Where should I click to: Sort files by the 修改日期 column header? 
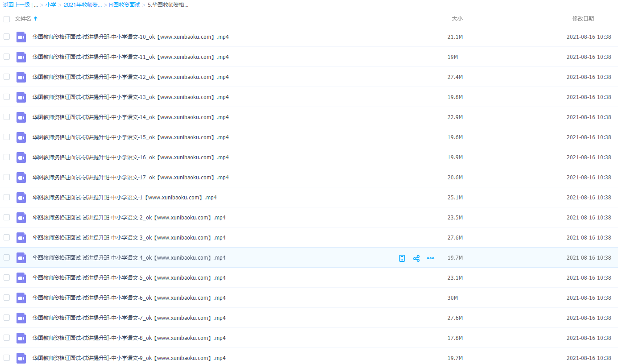[x=583, y=19]
